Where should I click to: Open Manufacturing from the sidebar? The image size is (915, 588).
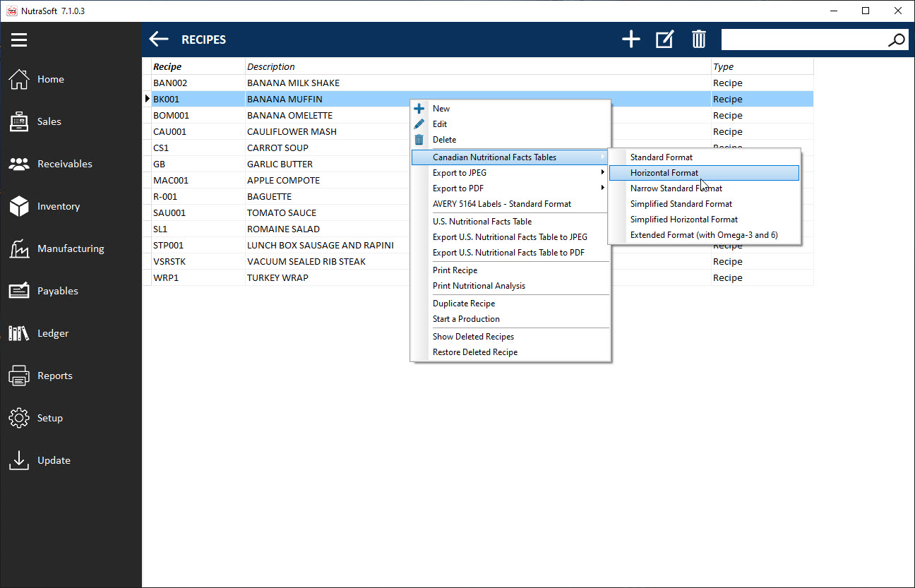[70, 248]
